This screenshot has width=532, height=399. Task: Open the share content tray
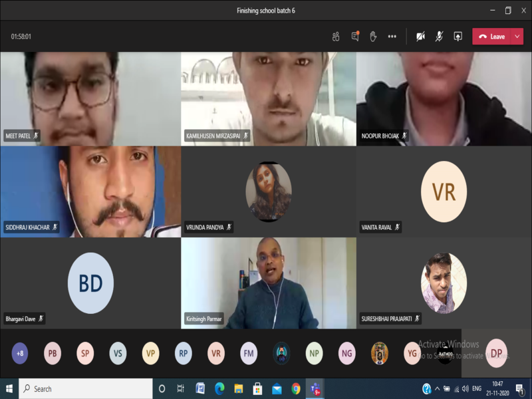[458, 37]
